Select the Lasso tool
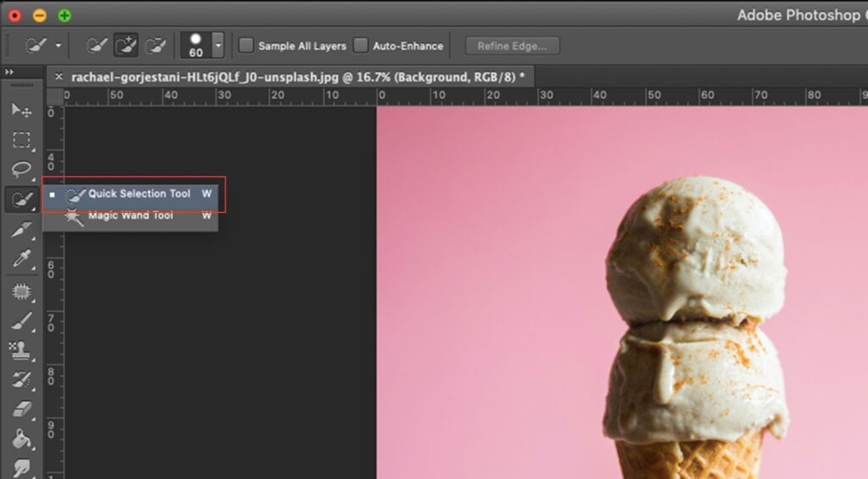 [x=21, y=170]
